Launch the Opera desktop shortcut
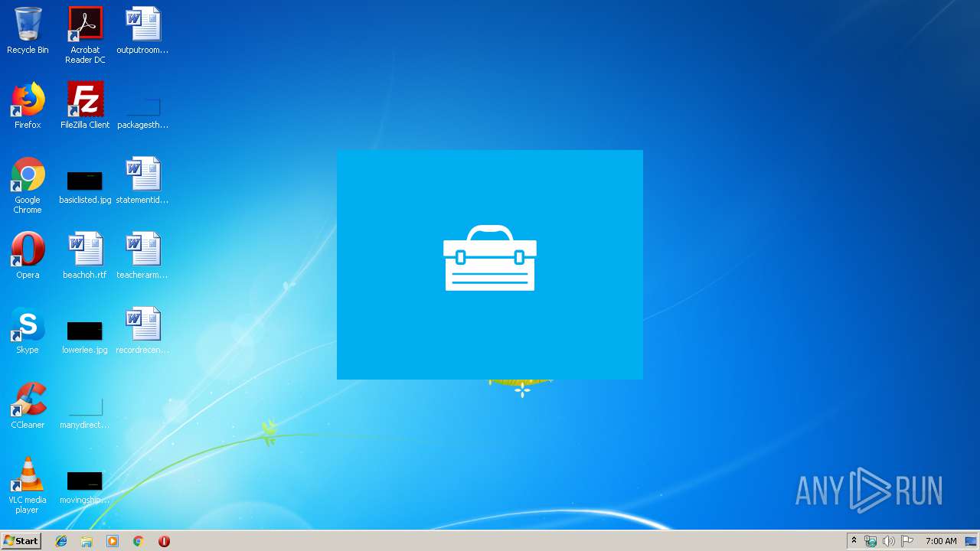Screen dimensions: 980x551 point(28,256)
